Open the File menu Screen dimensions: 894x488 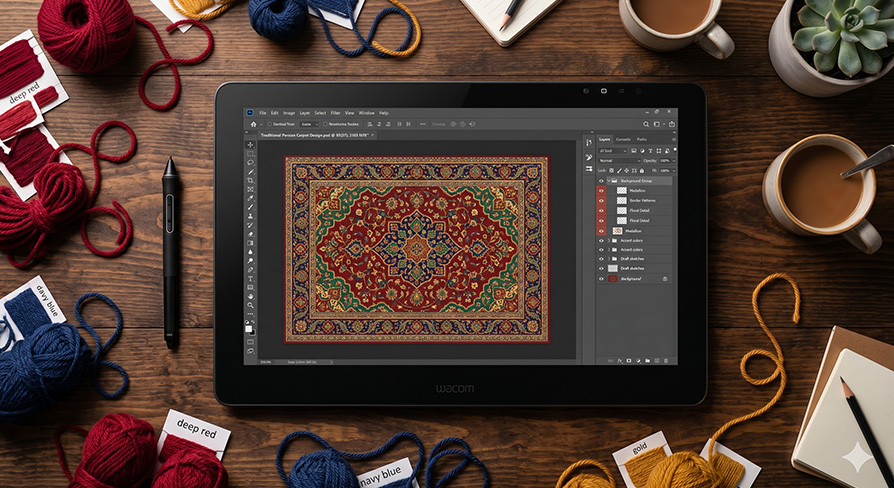point(263,113)
